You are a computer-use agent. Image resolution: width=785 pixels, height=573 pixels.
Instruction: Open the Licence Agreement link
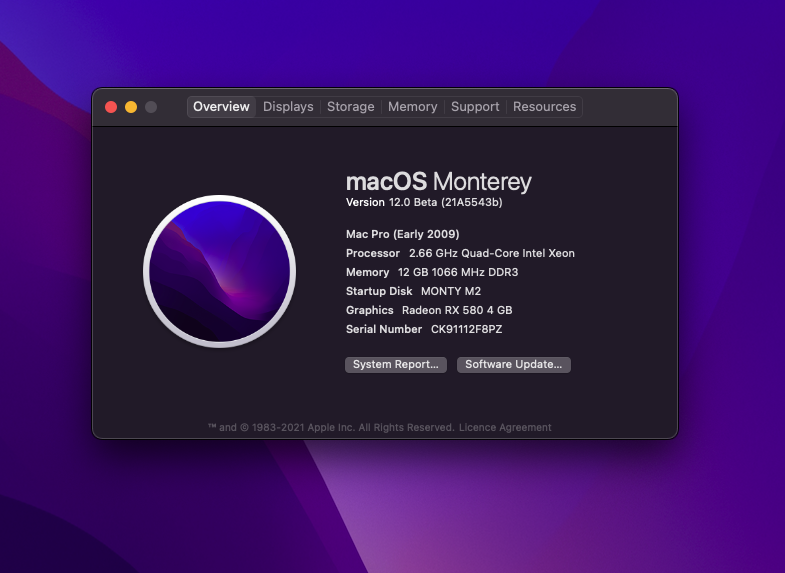pos(505,427)
